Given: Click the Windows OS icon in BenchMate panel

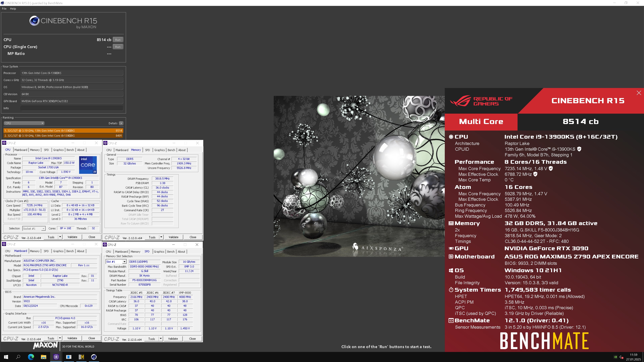Looking at the screenshot, I should tap(451, 270).
